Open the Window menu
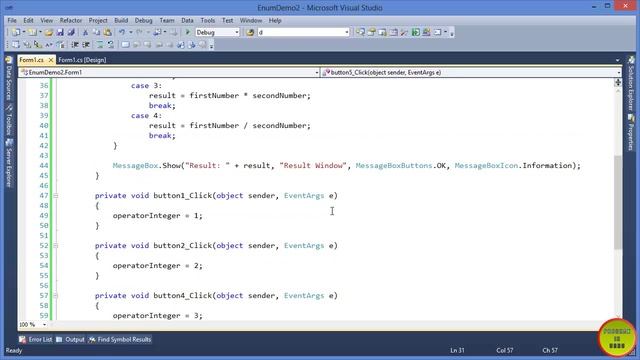This screenshot has height=360, width=640. (x=251, y=20)
